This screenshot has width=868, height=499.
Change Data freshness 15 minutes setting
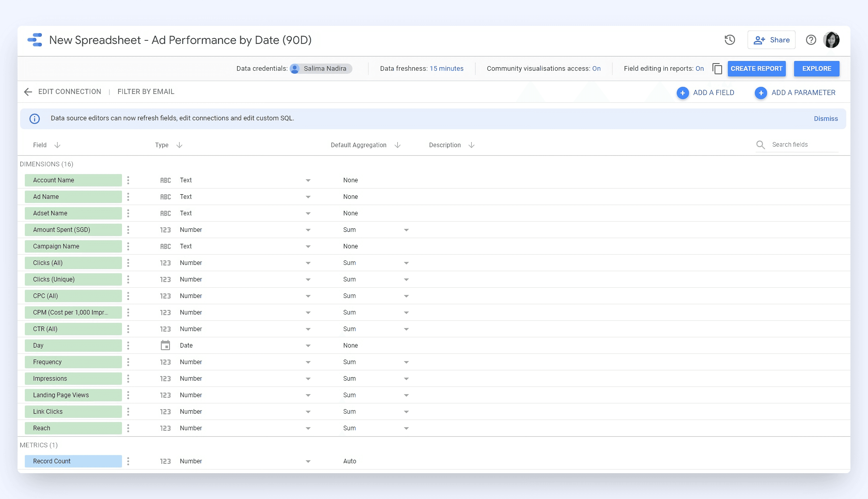[446, 68]
